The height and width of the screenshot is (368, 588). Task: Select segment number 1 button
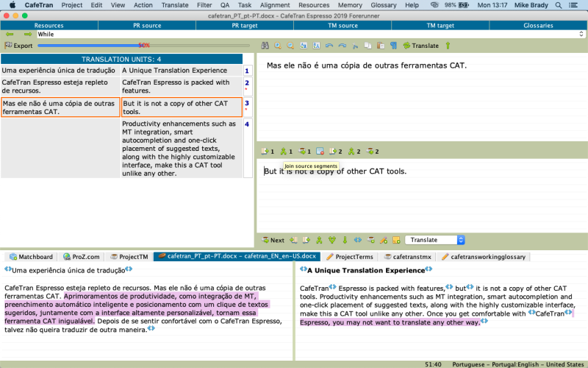247,71
